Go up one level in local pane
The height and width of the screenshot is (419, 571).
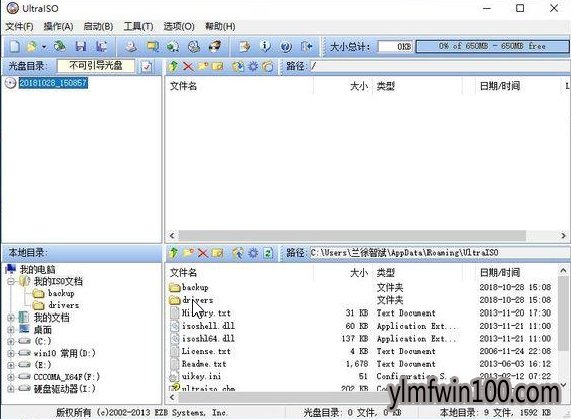[x=174, y=253]
